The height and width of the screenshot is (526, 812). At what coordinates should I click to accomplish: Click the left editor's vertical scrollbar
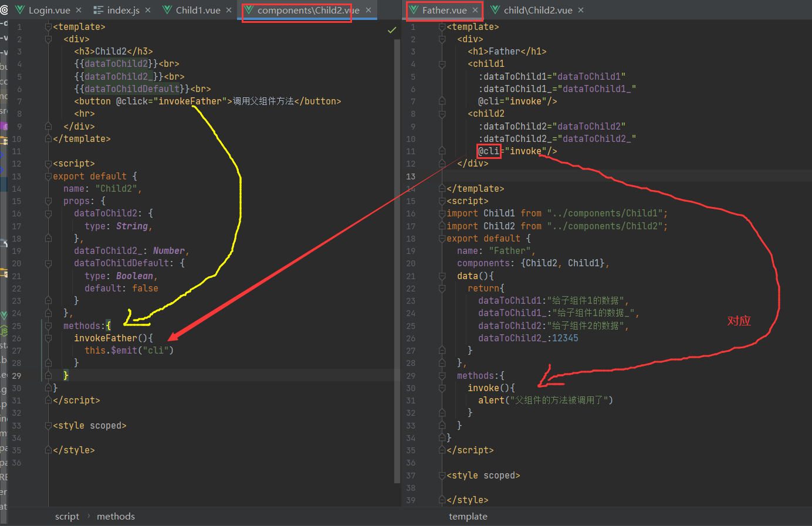[397, 261]
